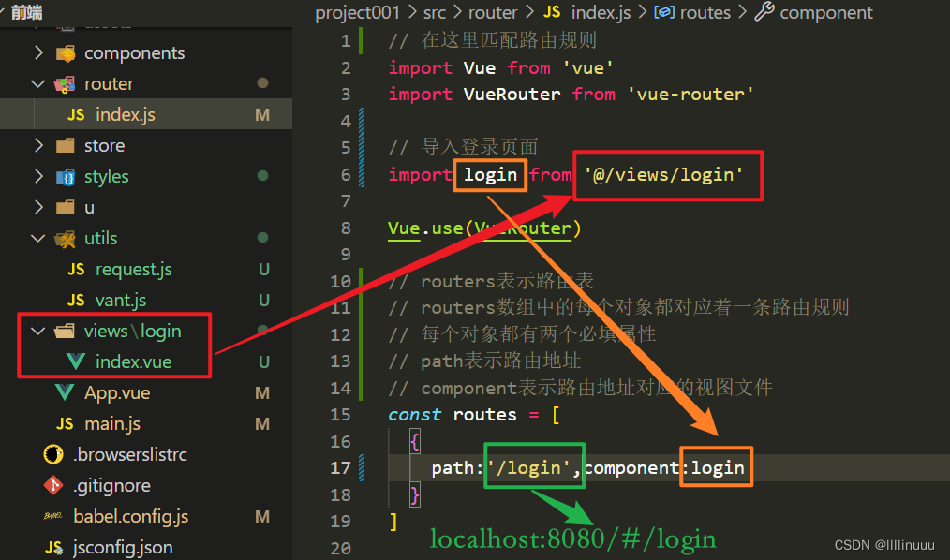
Task: Collapse the router folder chevron
Action: [x=38, y=83]
